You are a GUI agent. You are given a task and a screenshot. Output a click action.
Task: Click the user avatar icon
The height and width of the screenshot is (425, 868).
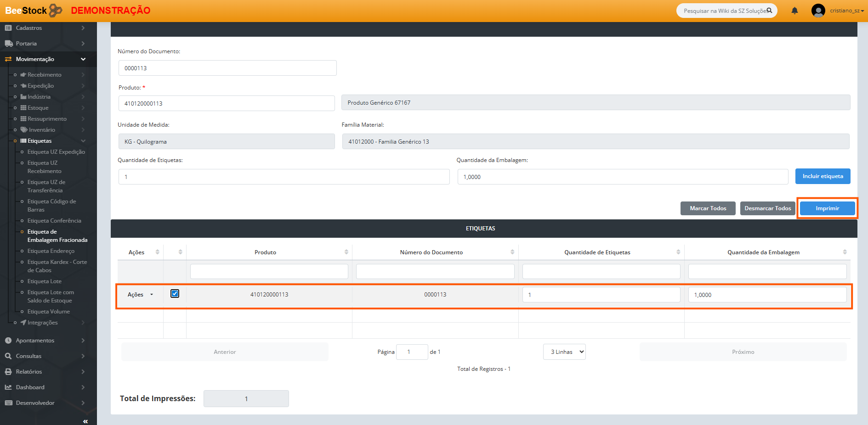coord(818,11)
